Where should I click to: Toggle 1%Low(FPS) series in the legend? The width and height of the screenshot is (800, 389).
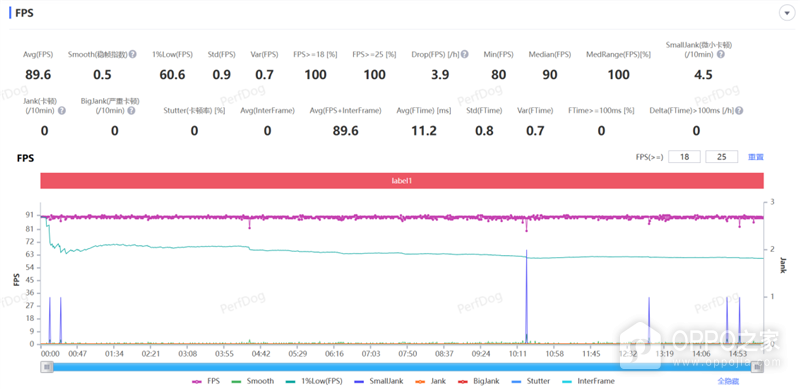click(x=313, y=381)
